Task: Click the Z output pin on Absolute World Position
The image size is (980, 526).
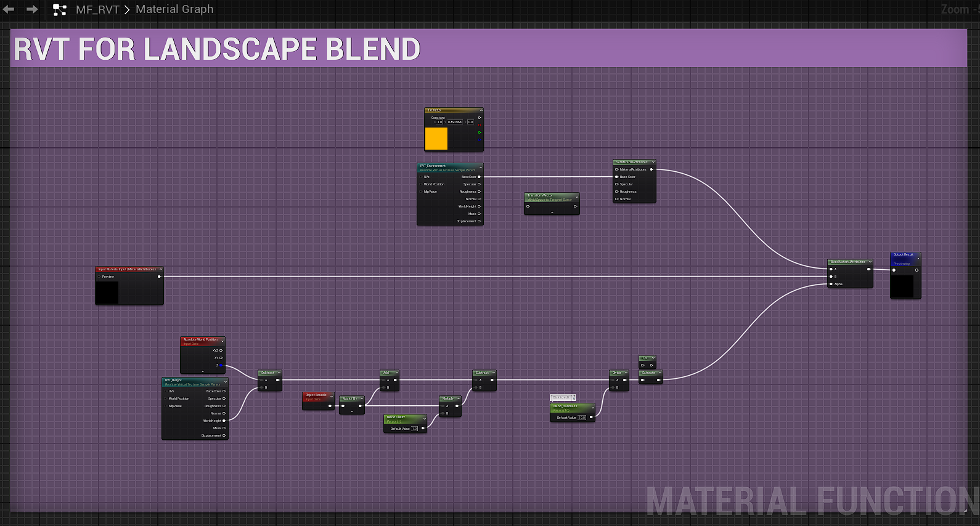Action: pos(221,365)
